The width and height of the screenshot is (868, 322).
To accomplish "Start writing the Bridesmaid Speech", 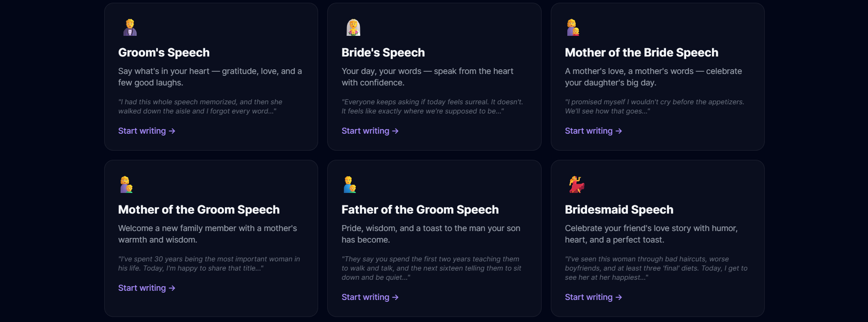I will point(589,297).
